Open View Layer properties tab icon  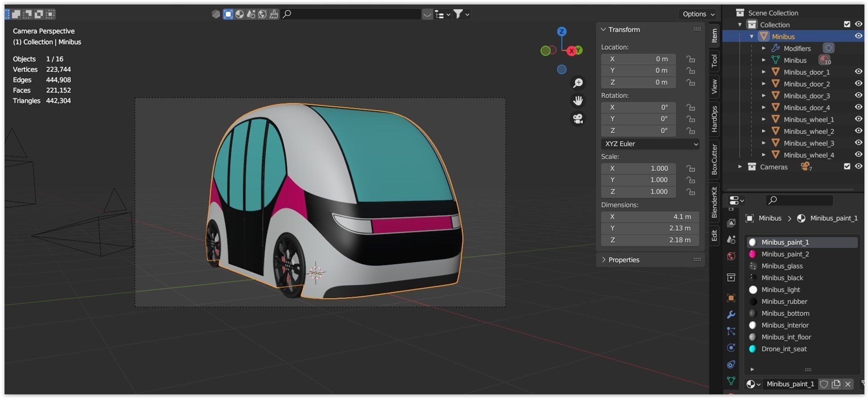coord(731,223)
